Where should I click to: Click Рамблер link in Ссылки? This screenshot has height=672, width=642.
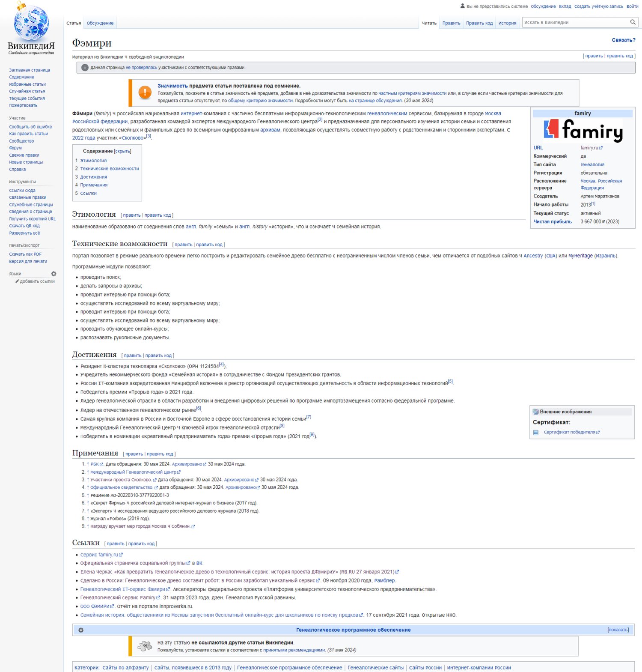[x=384, y=581]
